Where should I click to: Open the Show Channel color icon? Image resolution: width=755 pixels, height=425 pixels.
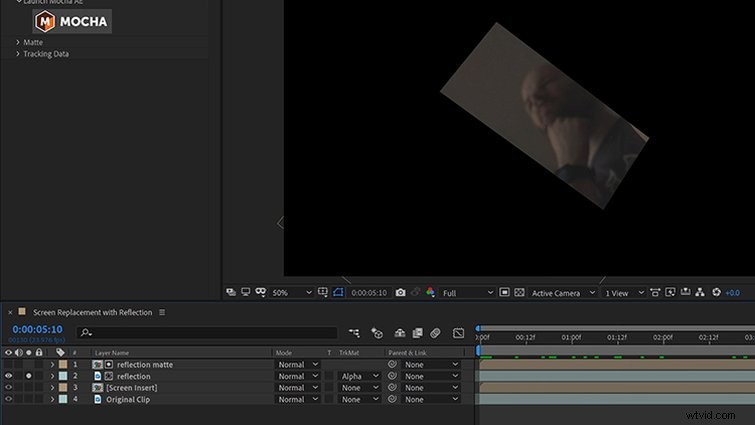pyautogui.click(x=430, y=292)
